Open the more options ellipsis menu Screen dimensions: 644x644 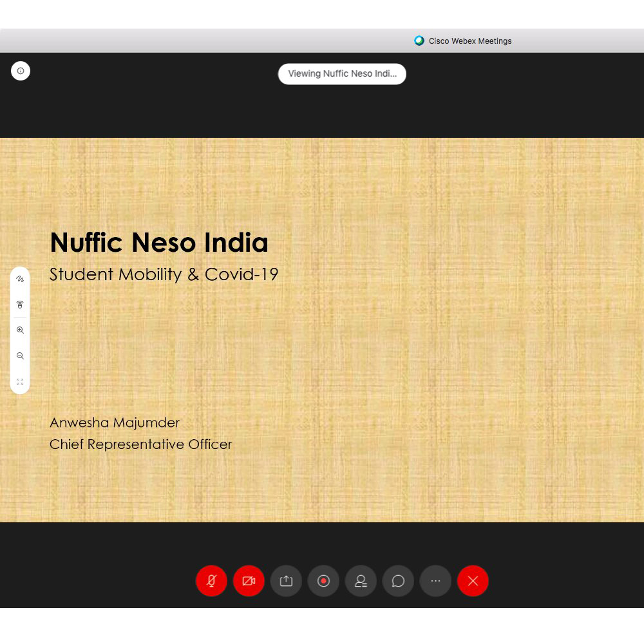pos(435,581)
